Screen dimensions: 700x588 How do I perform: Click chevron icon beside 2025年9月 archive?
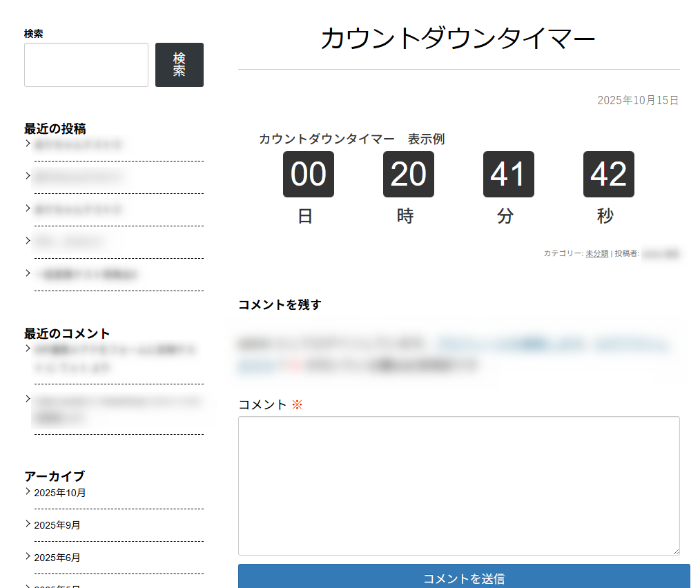28,524
